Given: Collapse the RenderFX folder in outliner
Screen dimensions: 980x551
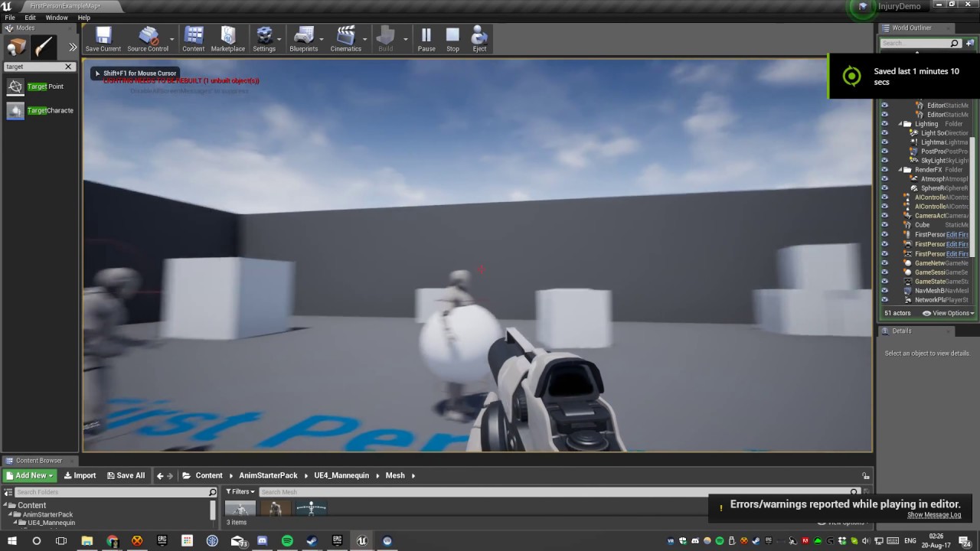Looking at the screenshot, I should pos(901,170).
